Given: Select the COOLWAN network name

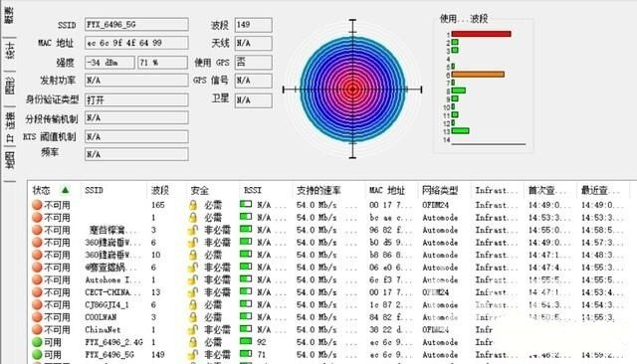Looking at the screenshot, I should click(x=101, y=317).
